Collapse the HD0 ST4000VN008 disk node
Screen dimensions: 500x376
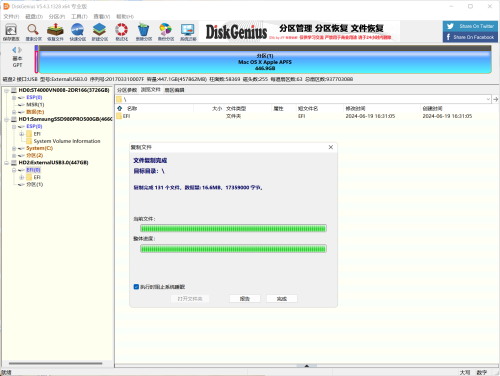(6, 90)
